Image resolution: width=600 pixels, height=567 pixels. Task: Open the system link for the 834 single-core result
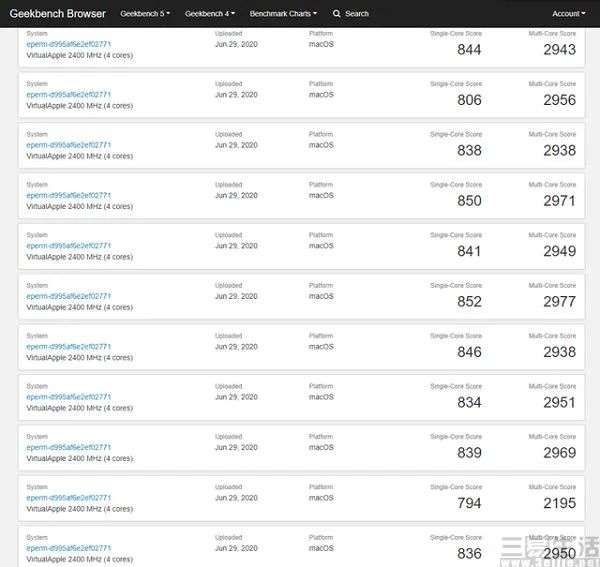[68, 397]
